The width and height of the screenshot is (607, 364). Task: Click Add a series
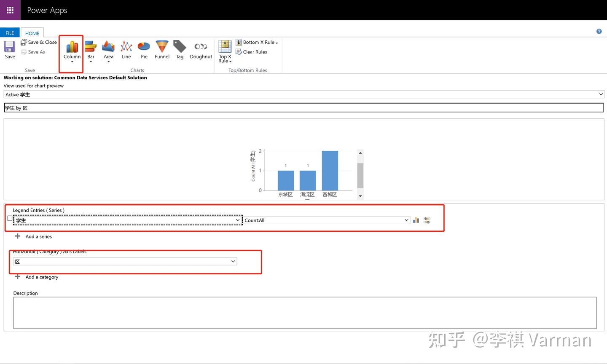[33, 236]
